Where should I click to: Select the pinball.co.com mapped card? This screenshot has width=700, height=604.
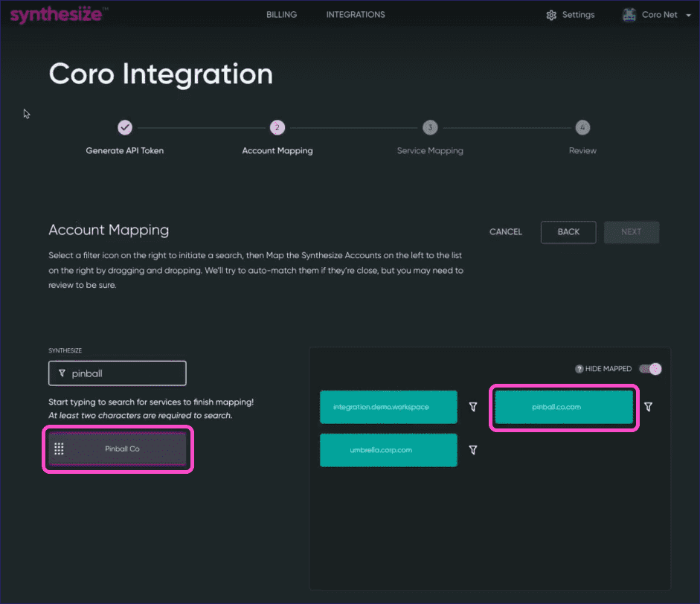tap(564, 407)
